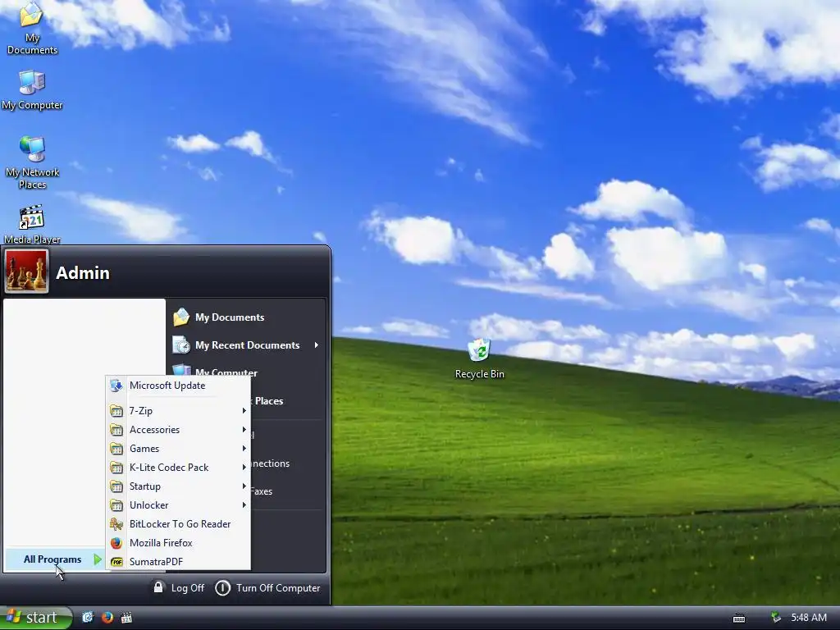Launch Firefox from Quick Launch bar
Viewport: 840px width, 630px height.
[107, 618]
